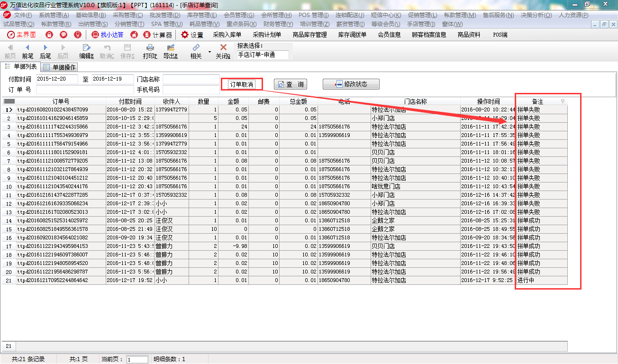Open the 主界面 main interface button
This screenshot has width=618, height=364.
click(x=21, y=35)
